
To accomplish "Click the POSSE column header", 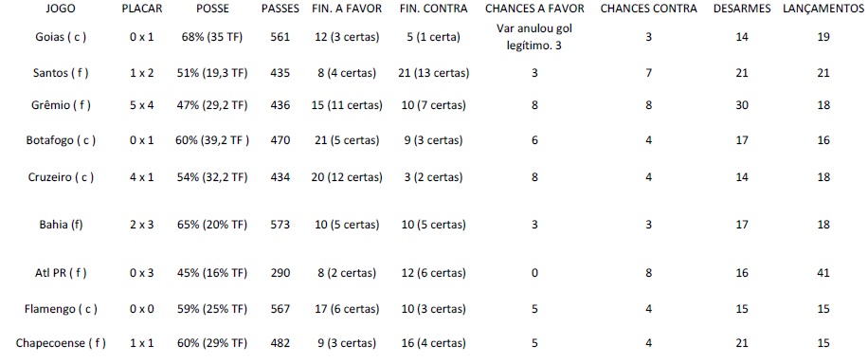I will [x=213, y=9].
